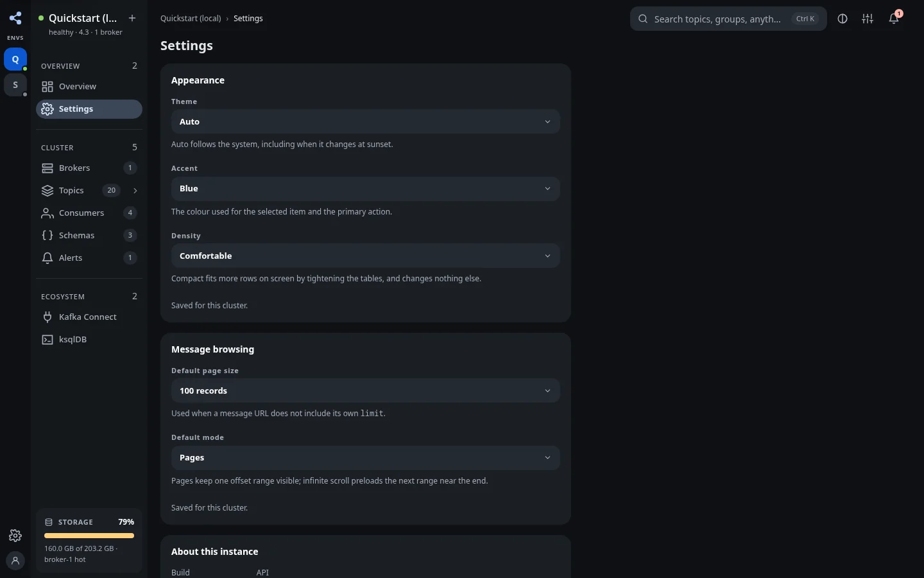Click the Overview grid icon
The image size is (924, 578).
click(47, 87)
